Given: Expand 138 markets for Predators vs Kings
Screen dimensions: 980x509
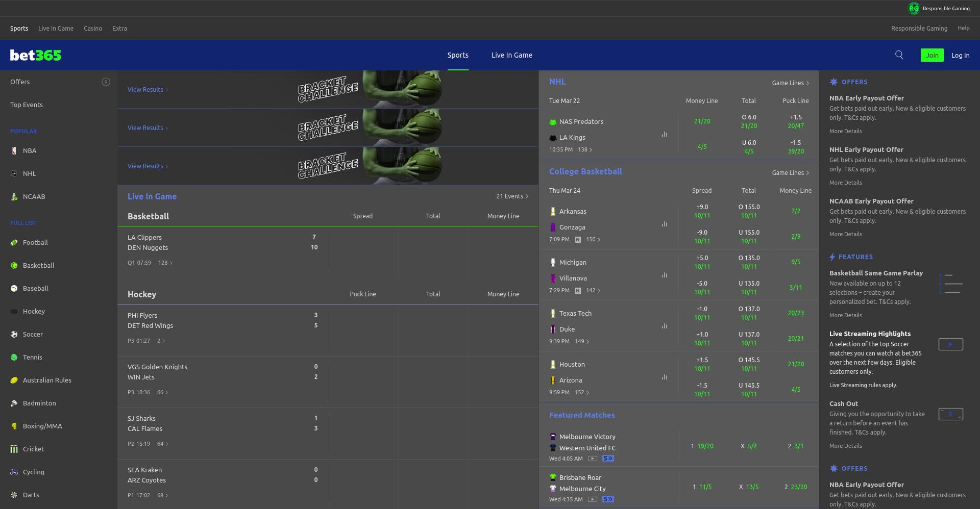Looking at the screenshot, I should [585, 149].
